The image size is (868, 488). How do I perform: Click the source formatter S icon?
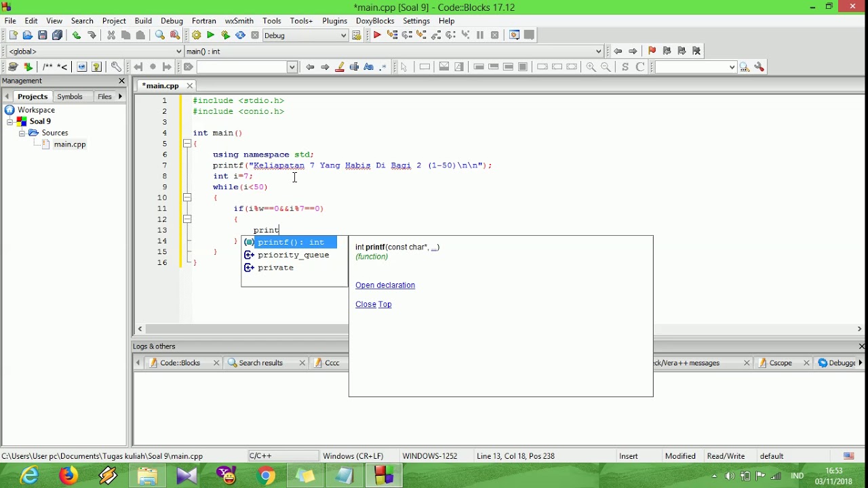tap(625, 67)
